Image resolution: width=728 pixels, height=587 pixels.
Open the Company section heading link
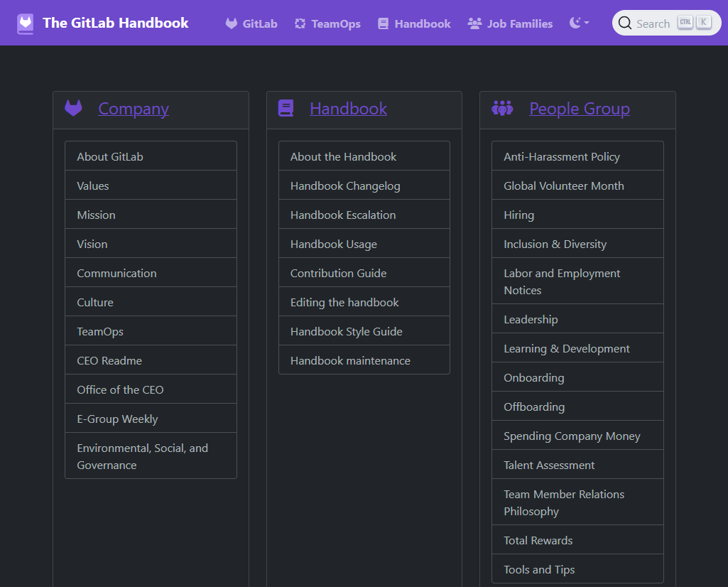point(134,109)
